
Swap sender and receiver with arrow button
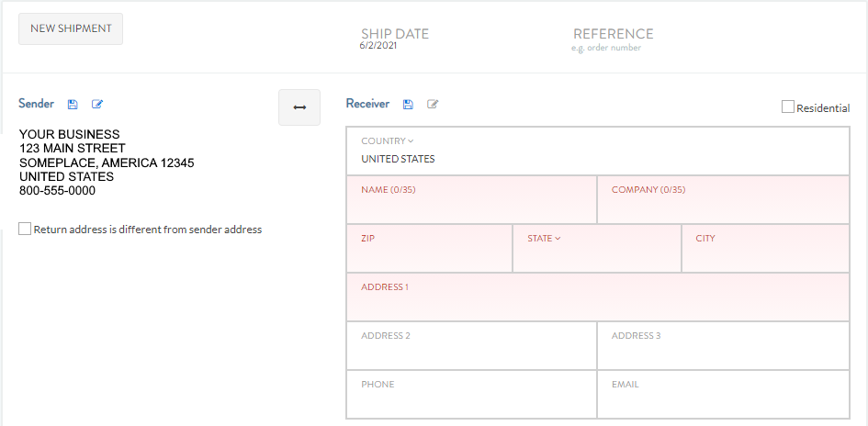point(299,107)
